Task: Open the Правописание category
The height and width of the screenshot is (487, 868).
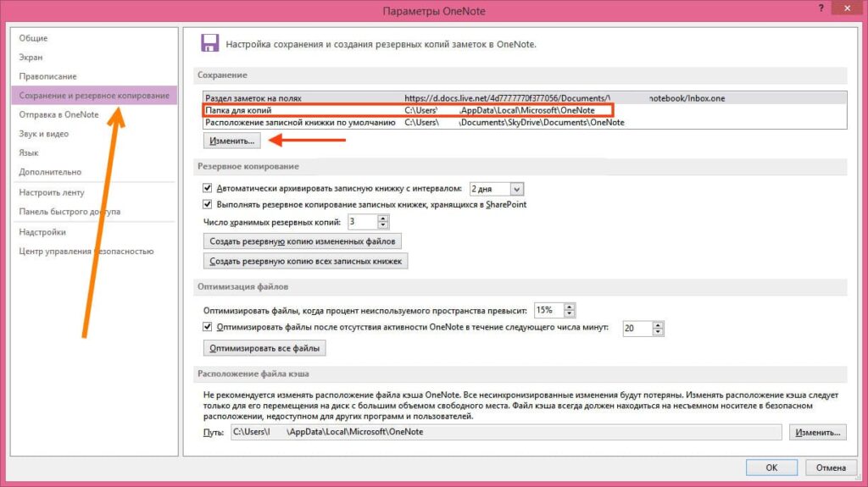Action: click(x=47, y=76)
